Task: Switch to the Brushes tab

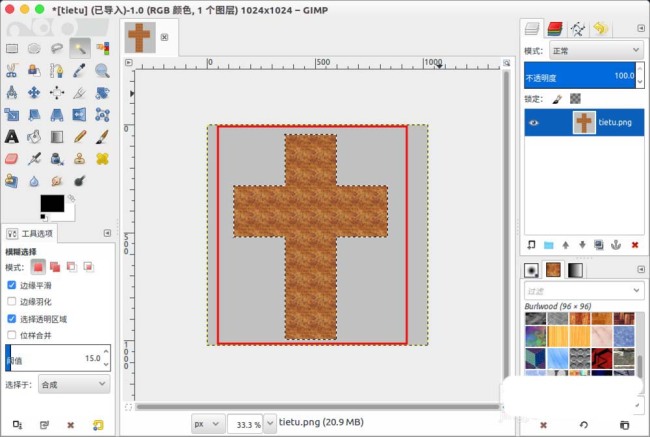Action: [x=531, y=270]
